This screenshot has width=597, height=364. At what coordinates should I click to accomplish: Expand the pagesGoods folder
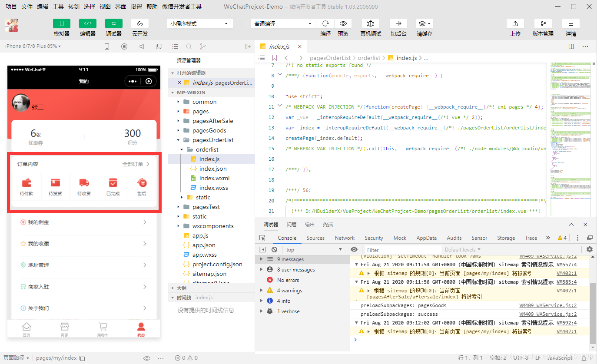pyautogui.click(x=209, y=130)
